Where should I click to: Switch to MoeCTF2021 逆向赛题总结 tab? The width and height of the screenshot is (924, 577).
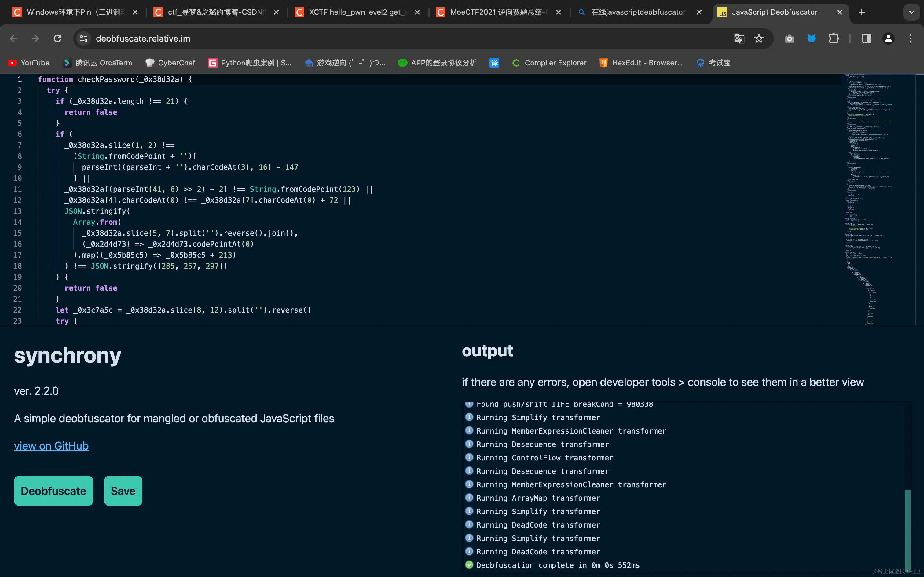(496, 12)
